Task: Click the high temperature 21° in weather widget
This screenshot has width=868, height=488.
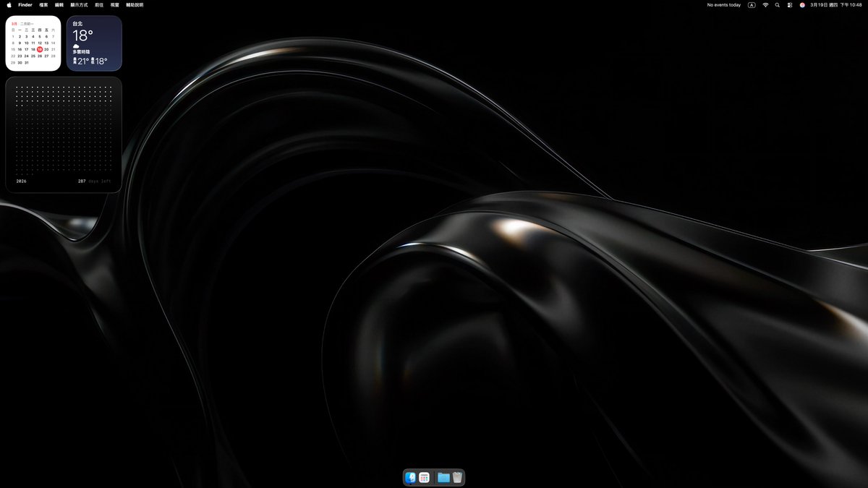Action: point(83,61)
